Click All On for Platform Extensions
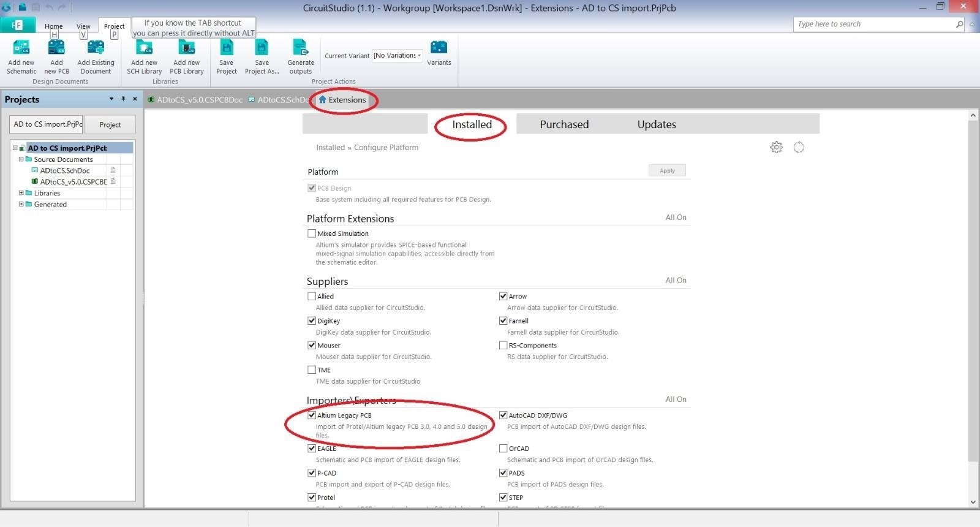 click(x=676, y=218)
